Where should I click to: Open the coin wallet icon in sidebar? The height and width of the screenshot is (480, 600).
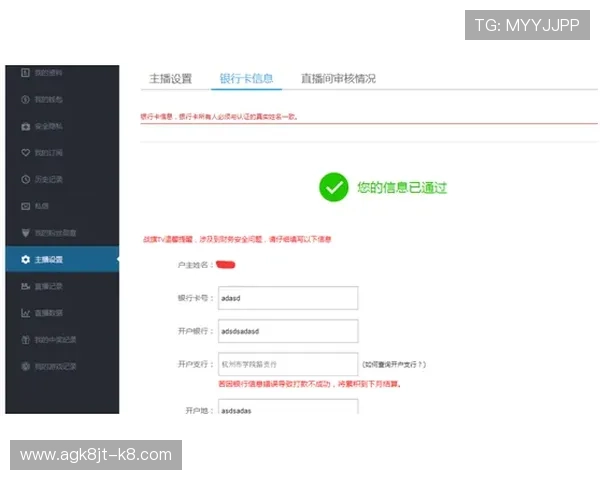click(25, 100)
